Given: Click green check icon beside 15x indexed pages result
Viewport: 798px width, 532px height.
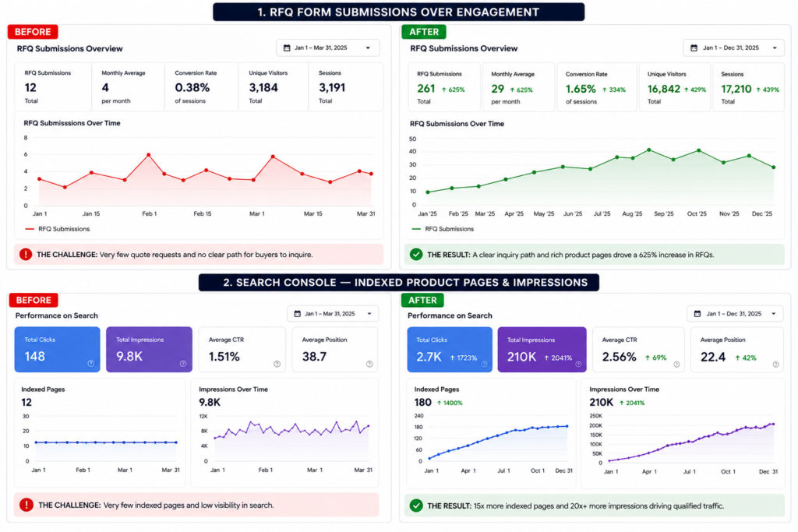Looking at the screenshot, I should tap(416, 506).
